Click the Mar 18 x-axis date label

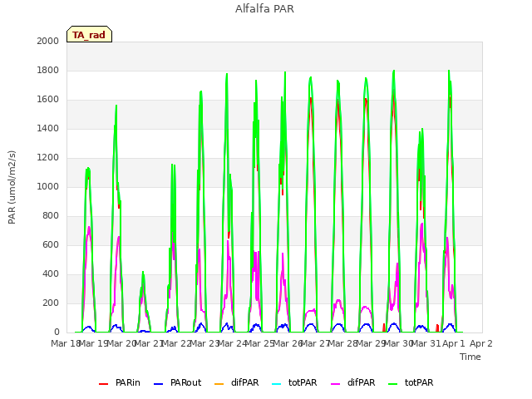(x=66, y=343)
